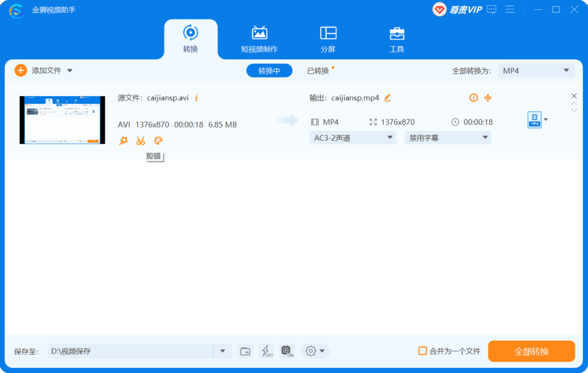Screen dimensions: 588x373
Task: Click the D:\视频保存 save path field
Action: (x=130, y=351)
